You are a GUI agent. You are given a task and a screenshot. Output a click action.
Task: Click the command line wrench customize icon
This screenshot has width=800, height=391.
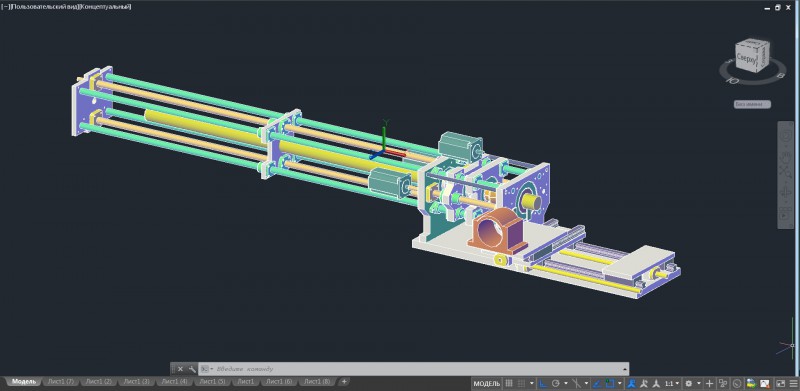tap(191, 369)
